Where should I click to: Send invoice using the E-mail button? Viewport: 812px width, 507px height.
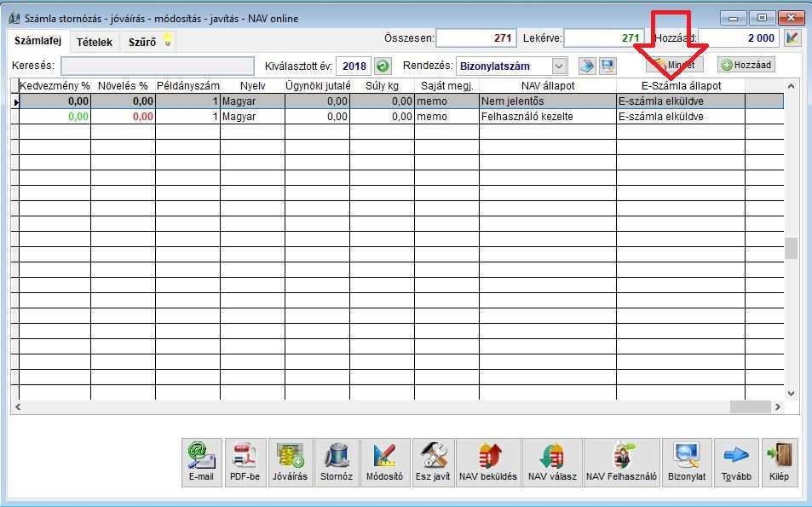pyautogui.click(x=201, y=463)
